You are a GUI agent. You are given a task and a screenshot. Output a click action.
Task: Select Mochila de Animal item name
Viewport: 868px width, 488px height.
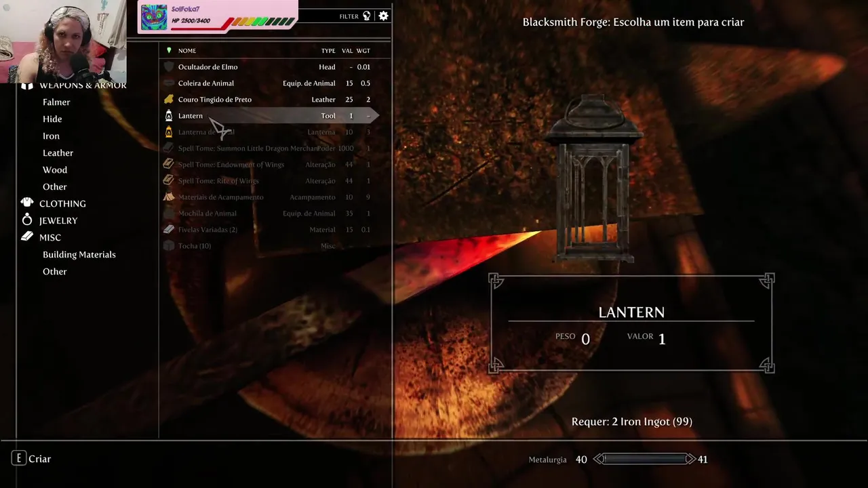[208, 213]
